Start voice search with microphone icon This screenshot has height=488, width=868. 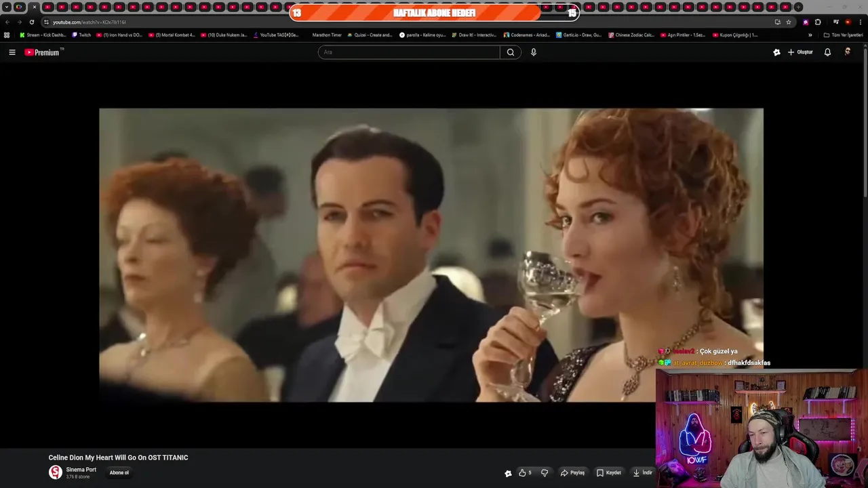pos(534,52)
